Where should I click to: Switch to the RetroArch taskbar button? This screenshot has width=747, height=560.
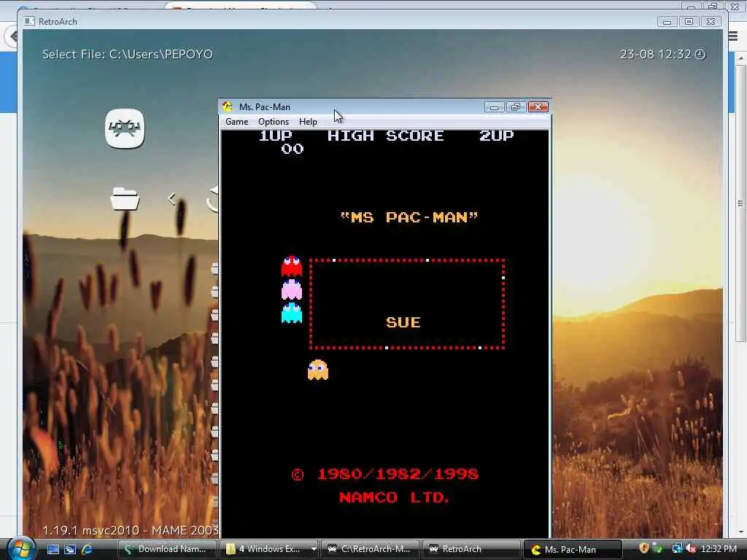[x=471, y=549]
